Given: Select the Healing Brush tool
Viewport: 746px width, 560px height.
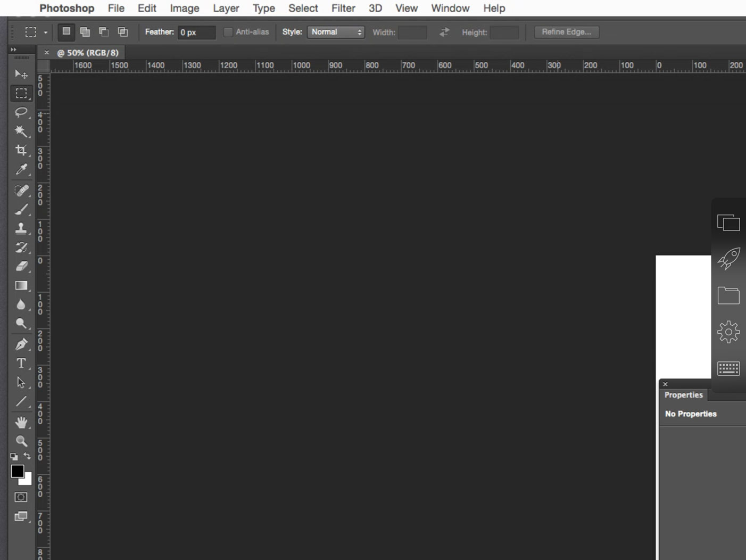Looking at the screenshot, I should [21, 190].
